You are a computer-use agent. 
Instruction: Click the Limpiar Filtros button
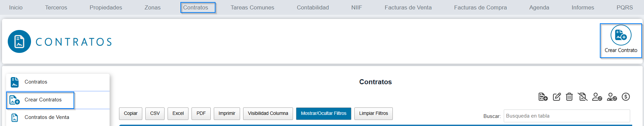click(374, 114)
